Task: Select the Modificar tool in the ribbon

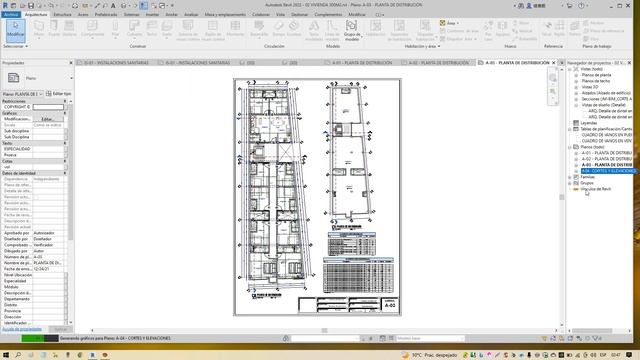Action: tap(16, 30)
